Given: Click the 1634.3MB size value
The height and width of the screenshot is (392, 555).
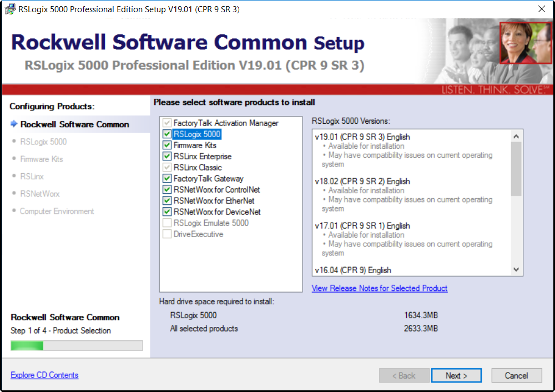Looking at the screenshot, I should (421, 315).
